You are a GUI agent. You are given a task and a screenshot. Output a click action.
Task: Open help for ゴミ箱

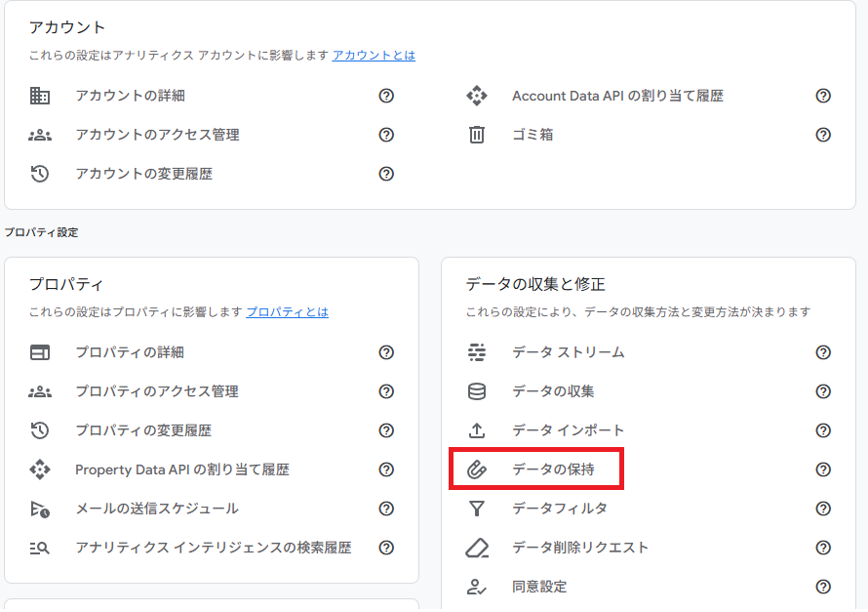coord(823,135)
